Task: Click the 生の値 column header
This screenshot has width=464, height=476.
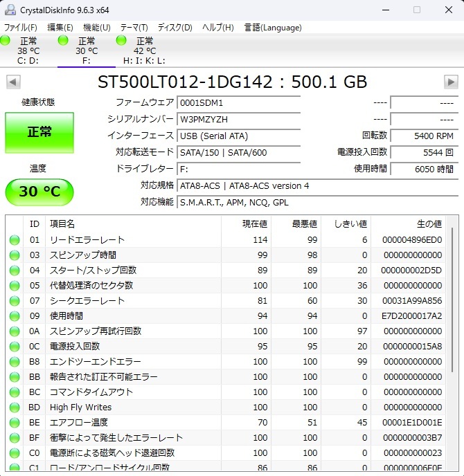Action: click(409, 224)
